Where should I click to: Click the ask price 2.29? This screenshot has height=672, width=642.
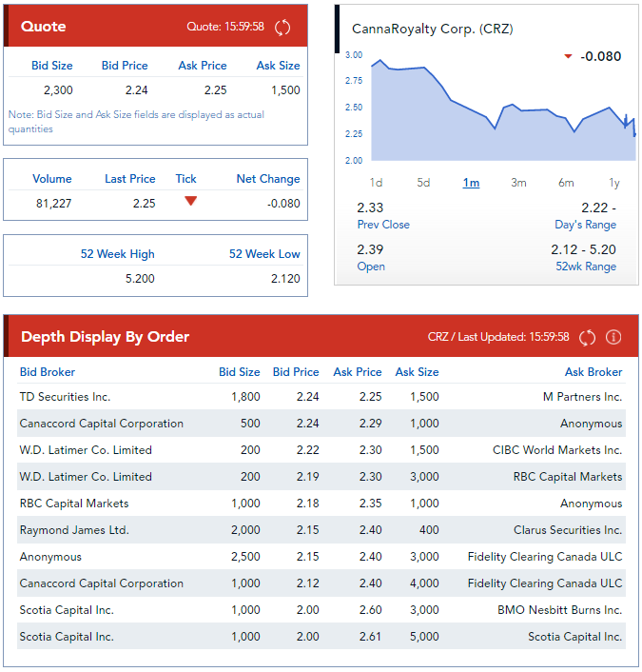pyautogui.click(x=371, y=424)
